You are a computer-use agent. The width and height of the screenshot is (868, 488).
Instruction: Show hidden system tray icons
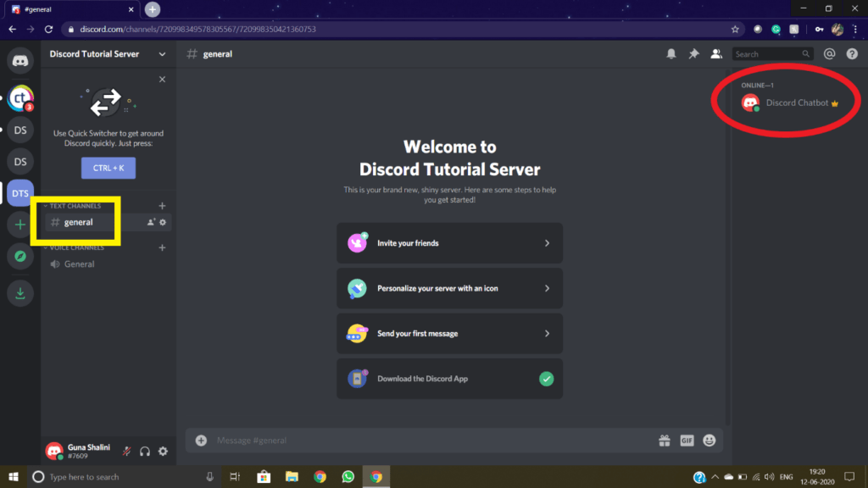[x=715, y=477]
